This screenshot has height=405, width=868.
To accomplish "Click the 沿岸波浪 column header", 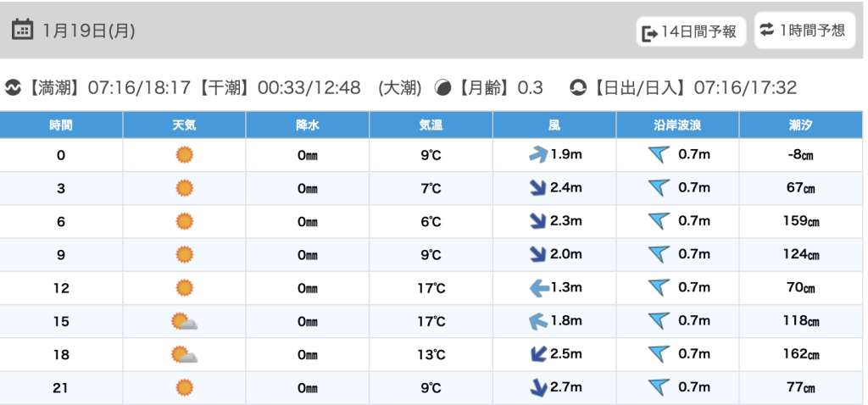I will 677,125.
